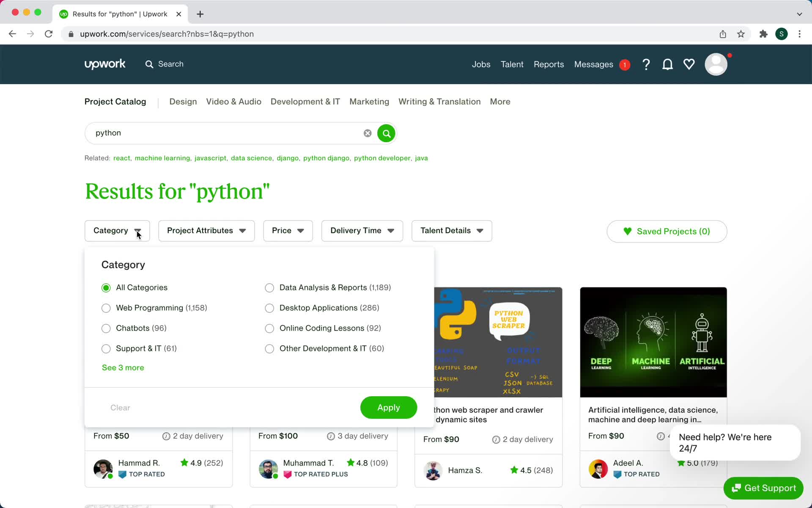The width and height of the screenshot is (812, 508).
Task: Share this page from the address bar
Action: [x=723, y=34]
